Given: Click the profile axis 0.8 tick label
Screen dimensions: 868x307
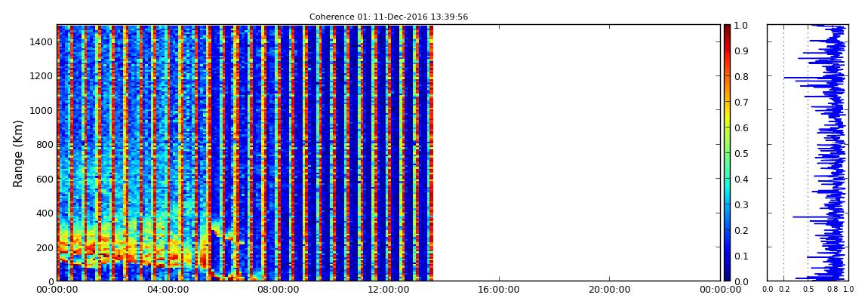Looking at the screenshot, I should tap(832, 290).
